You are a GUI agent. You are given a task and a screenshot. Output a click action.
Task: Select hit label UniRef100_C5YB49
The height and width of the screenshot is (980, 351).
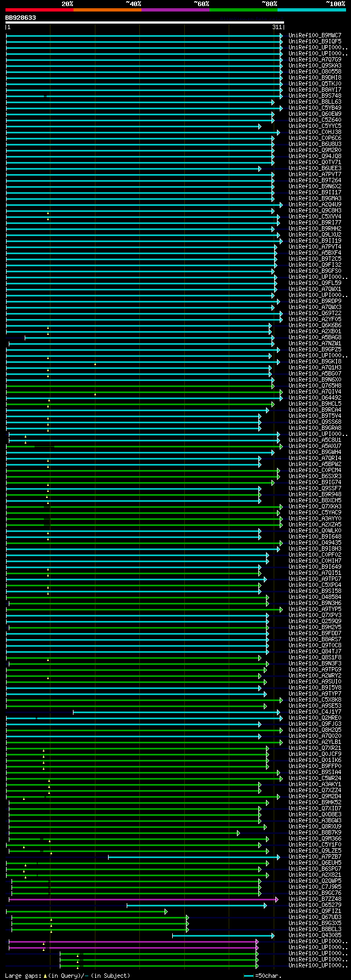315,108
